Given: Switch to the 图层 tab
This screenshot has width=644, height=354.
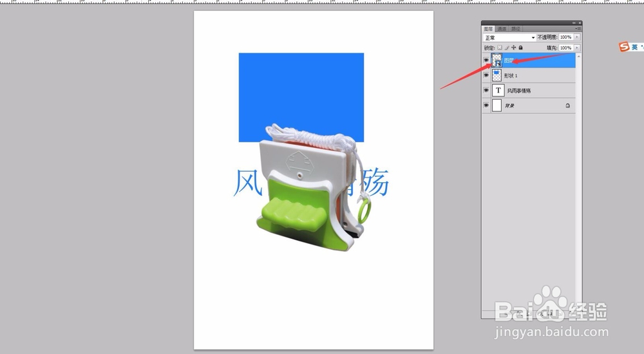Looking at the screenshot, I should click(x=488, y=29).
